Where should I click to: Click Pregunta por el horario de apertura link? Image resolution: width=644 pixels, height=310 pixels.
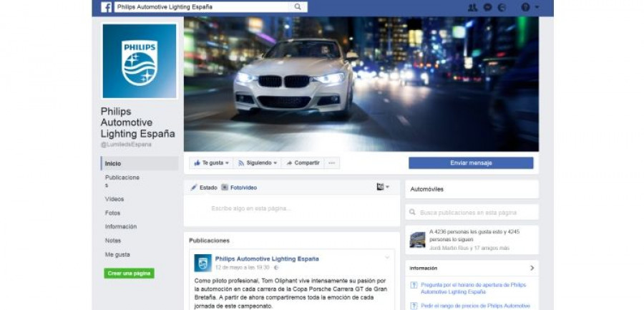point(473,289)
